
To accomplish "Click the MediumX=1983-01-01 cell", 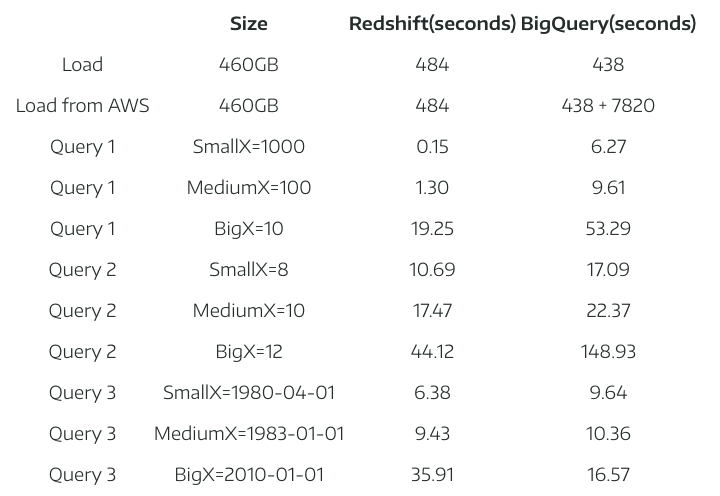I will coord(248,434).
